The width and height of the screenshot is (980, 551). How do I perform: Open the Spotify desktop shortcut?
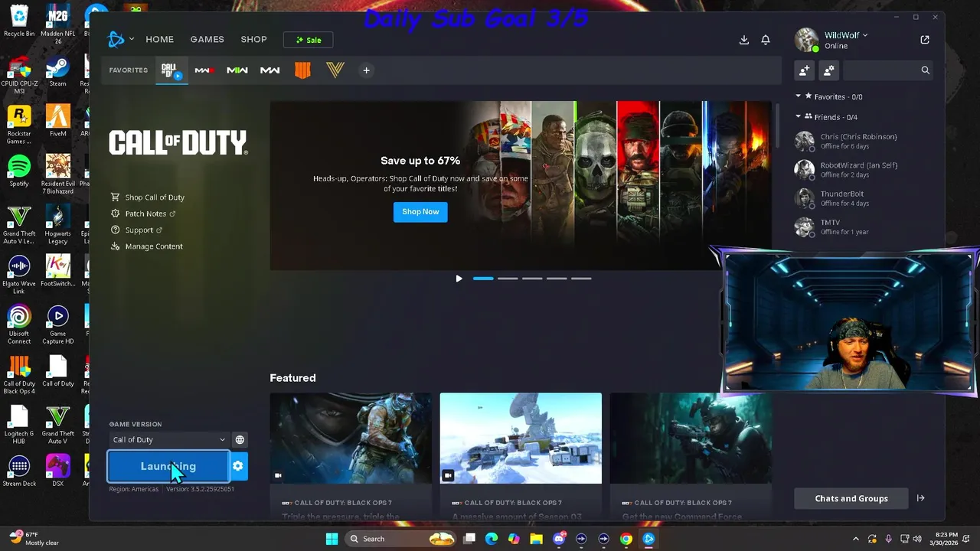pyautogui.click(x=19, y=171)
